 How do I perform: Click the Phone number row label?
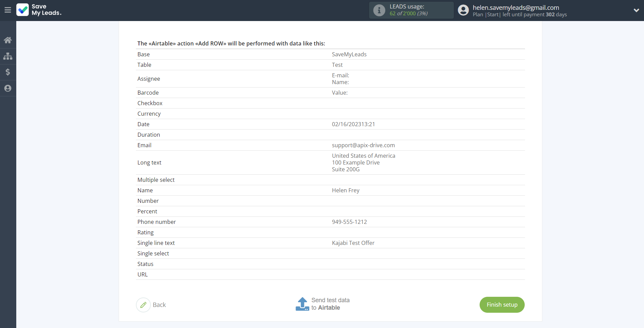click(157, 222)
